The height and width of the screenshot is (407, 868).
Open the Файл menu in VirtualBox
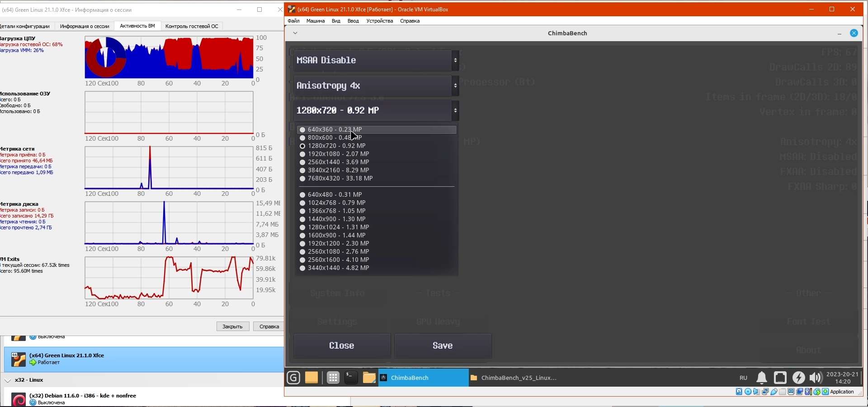293,21
